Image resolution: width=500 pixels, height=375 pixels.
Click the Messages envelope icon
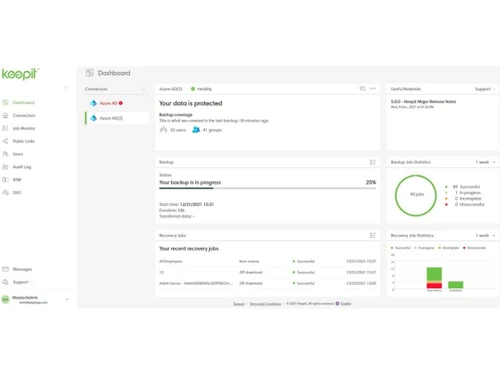pyautogui.click(x=5, y=269)
